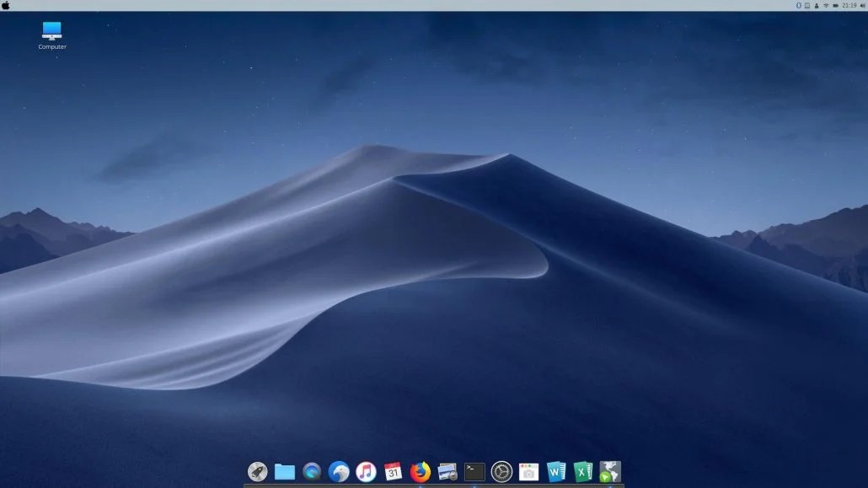Open the Apple logo menu
The height and width of the screenshot is (488, 868).
6,6
